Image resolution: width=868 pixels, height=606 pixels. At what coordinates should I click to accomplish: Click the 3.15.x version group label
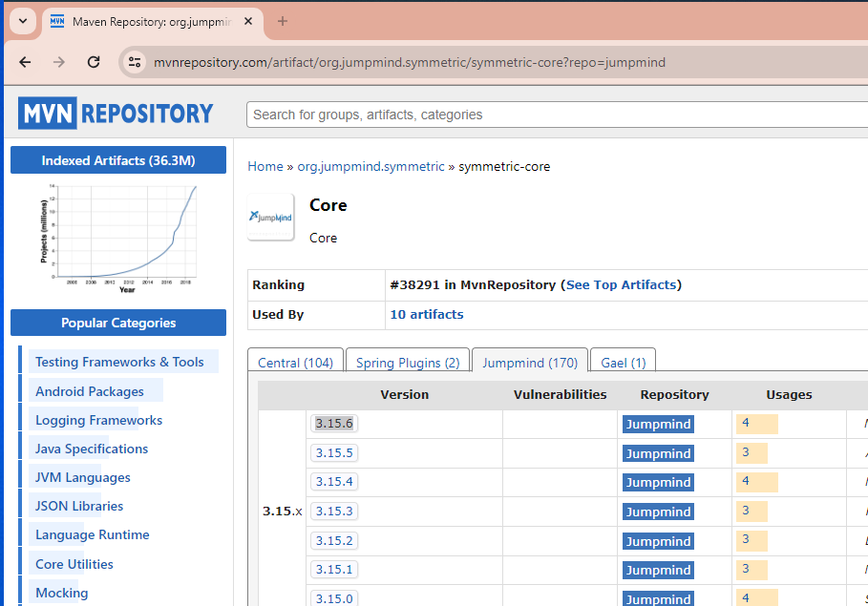283,511
